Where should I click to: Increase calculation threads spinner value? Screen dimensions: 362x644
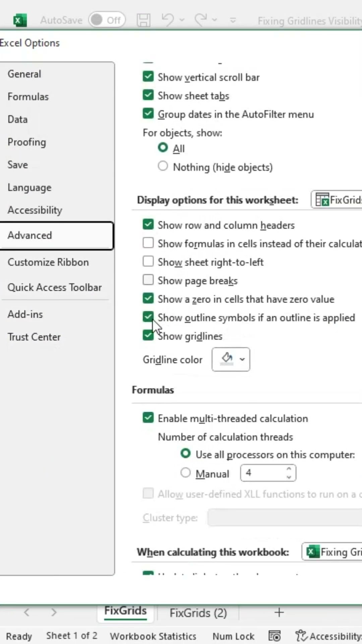tap(289, 469)
